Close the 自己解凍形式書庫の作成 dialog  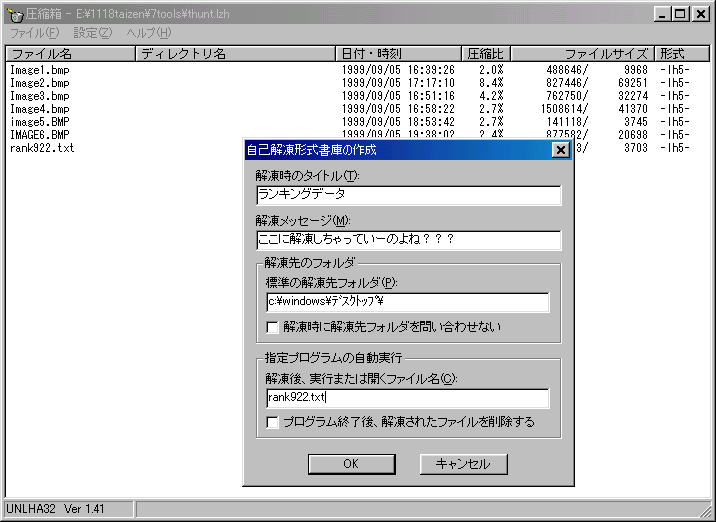(560, 150)
